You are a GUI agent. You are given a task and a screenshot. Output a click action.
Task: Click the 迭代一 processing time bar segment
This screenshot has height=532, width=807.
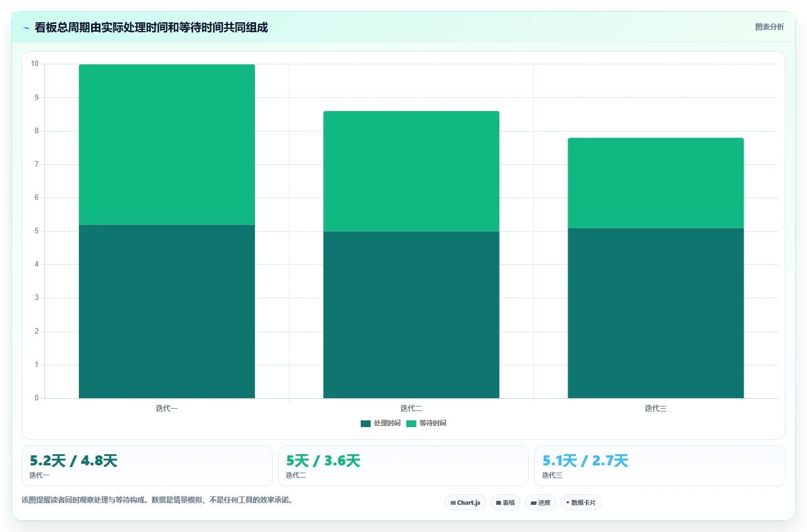[167, 312]
